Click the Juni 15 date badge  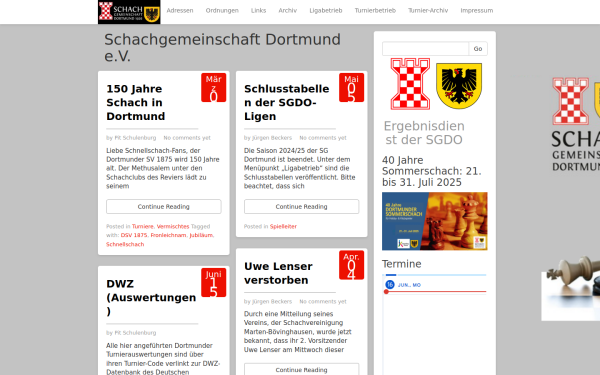pos(214,282)
